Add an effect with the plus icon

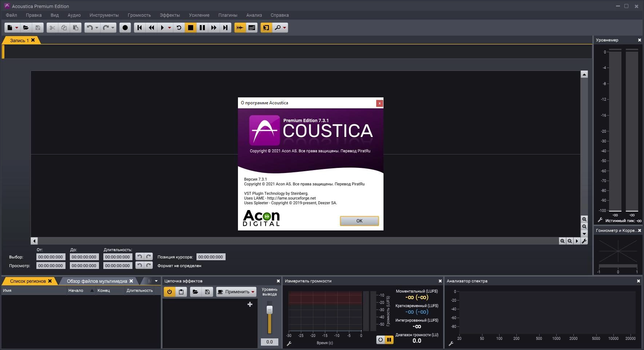250,304
